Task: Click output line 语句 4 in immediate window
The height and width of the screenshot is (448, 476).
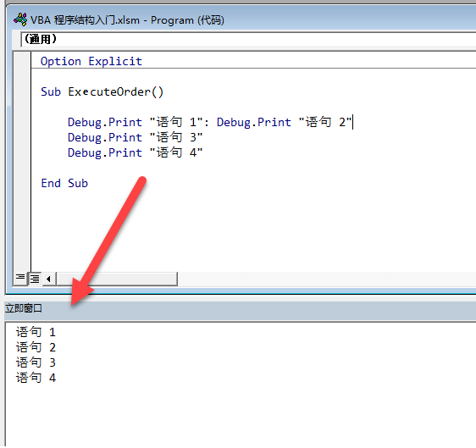Action: [x=36, y=378]
